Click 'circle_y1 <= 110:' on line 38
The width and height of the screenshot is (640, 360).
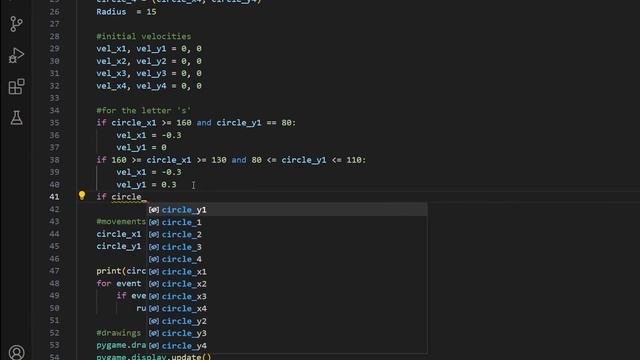click(324, 160)
